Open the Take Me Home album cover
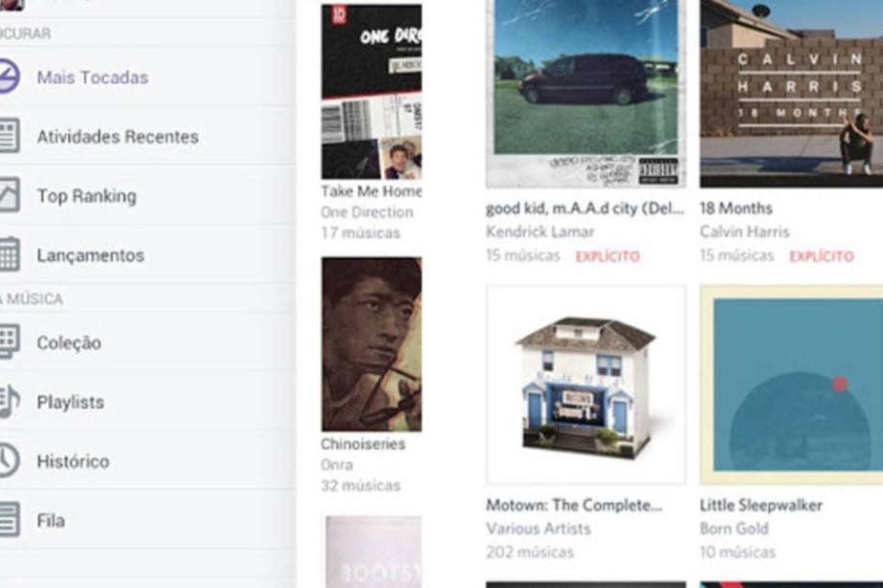Viewport: 883px width, 588px height. (x=371, y=92)
